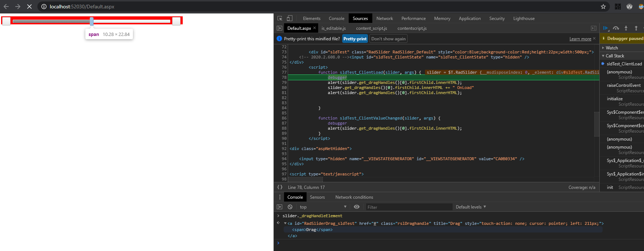This screenshot has width=644, height=251.
Task: Click the blue Pretty-print button
Action: (355, 39)
